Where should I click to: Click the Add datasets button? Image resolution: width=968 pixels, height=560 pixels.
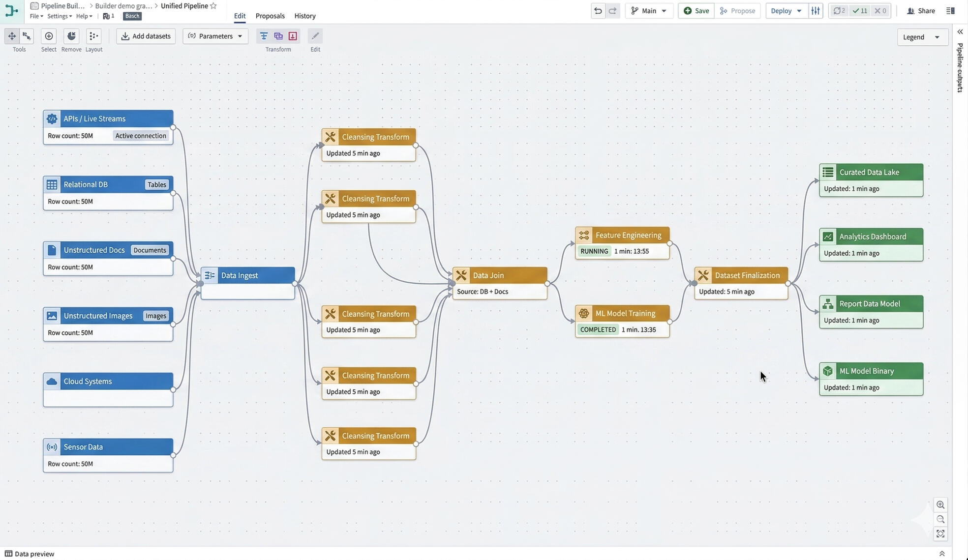146,35
